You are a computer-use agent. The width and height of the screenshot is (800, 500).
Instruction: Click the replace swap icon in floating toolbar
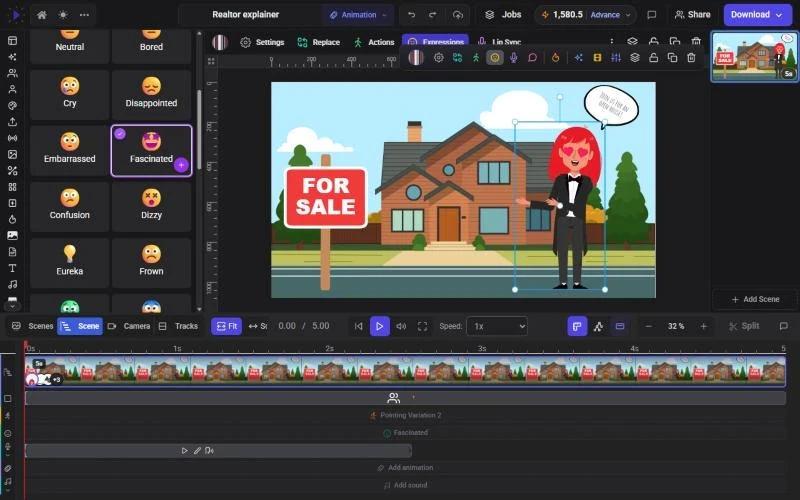click(x=457, y=58)
